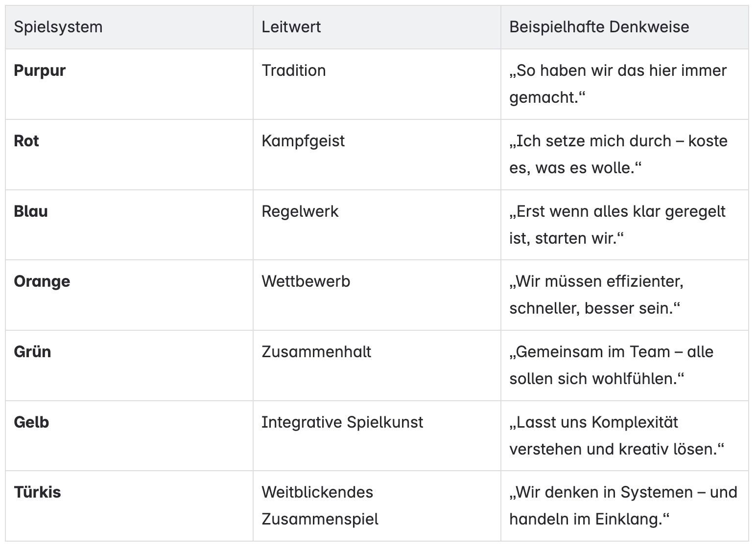Click the Türkis row label
The image size is (756, 548).
tap(37, 492)
